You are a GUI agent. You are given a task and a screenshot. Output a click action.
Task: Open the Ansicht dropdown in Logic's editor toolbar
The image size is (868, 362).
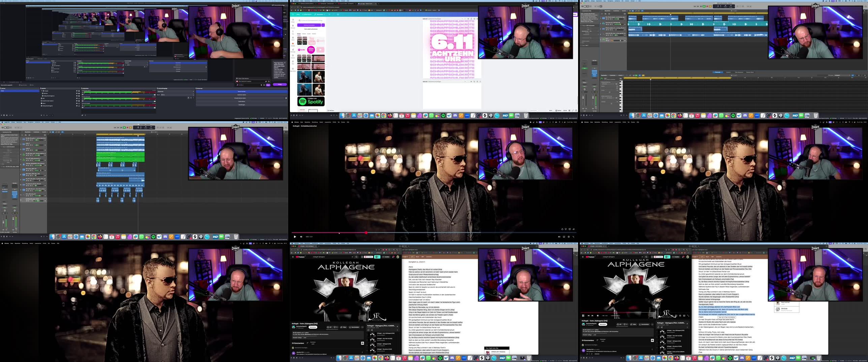point(44,132)
